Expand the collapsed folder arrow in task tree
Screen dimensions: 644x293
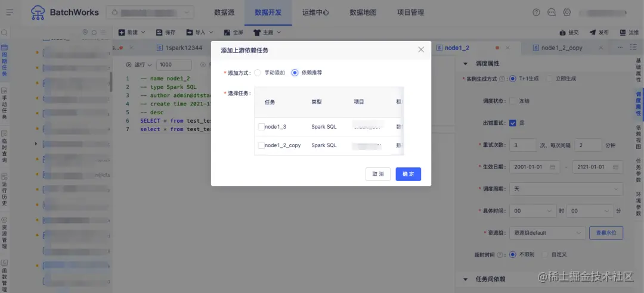tap(36, 144)
